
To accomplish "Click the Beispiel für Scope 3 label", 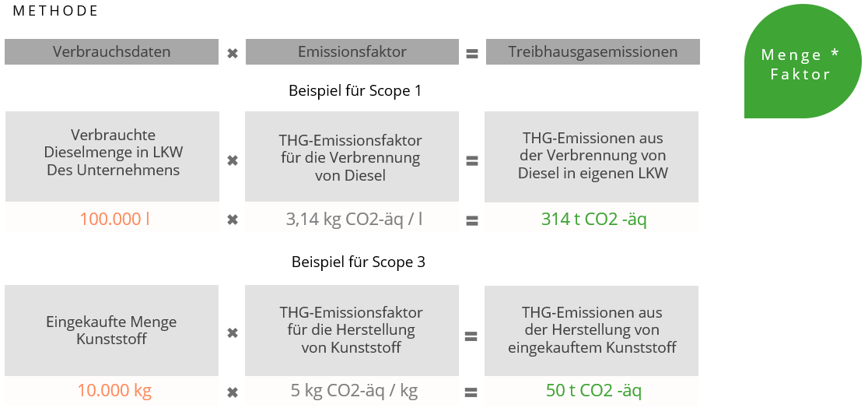I will pos(359,262).
